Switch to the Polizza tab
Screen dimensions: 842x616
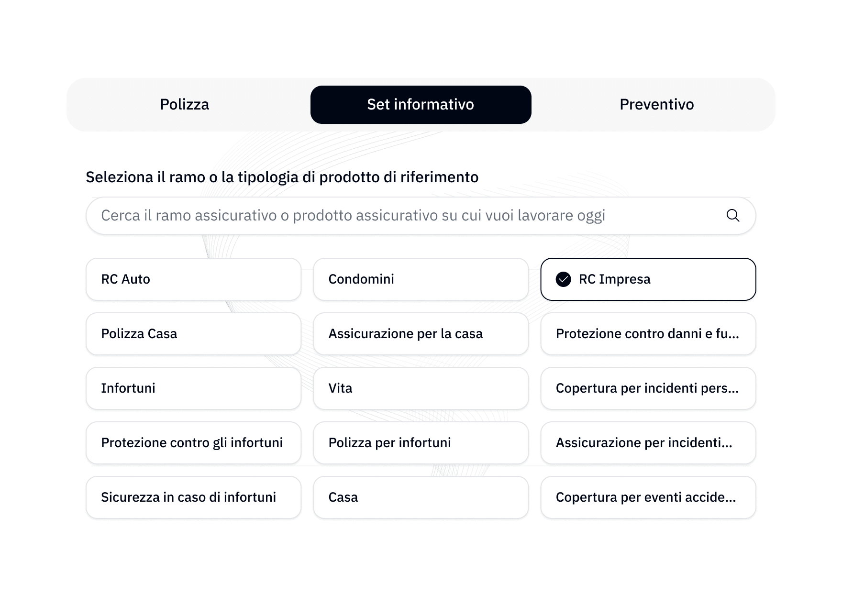tap(185, 104)
